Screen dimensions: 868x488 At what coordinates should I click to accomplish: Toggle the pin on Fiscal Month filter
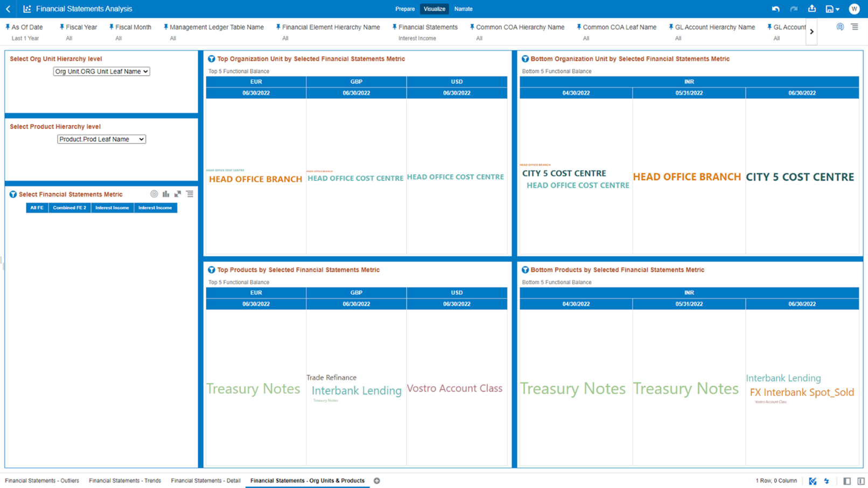pos(111,27)
